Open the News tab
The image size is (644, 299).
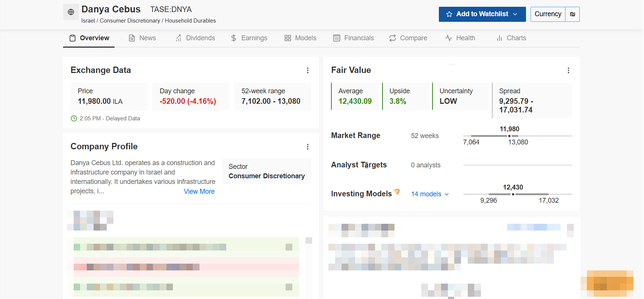(x=142, y=38)
